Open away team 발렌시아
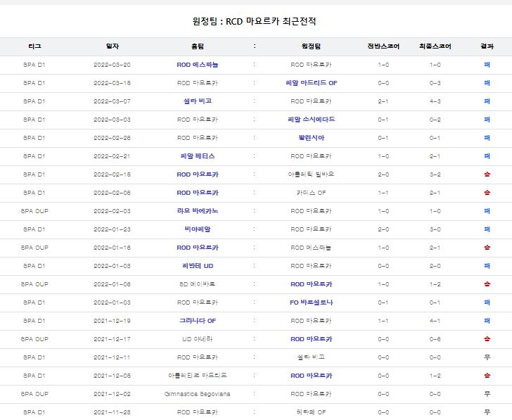Image resolution: width=512 pixels, height=420 pixels. [x=311, y=138]
